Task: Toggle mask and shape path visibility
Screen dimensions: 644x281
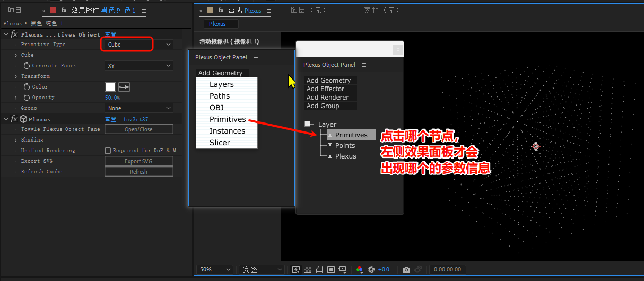Action: pyautogui.click(x=319, y=269)
